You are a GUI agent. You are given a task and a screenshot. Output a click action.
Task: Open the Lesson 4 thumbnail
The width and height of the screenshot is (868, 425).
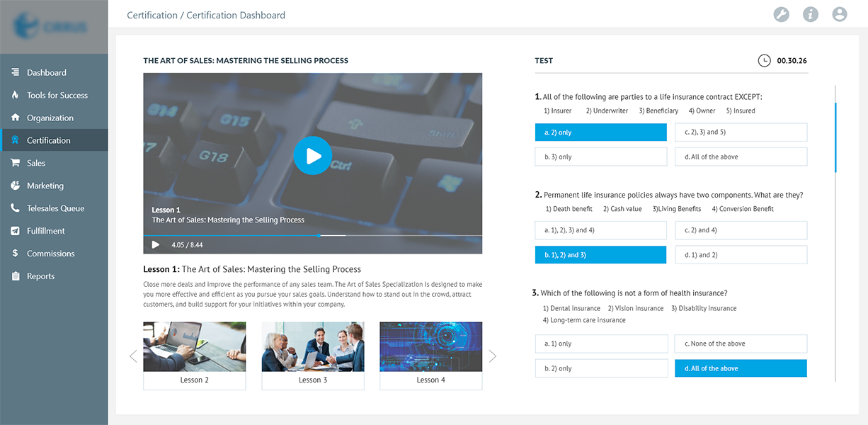click(430, 347)
